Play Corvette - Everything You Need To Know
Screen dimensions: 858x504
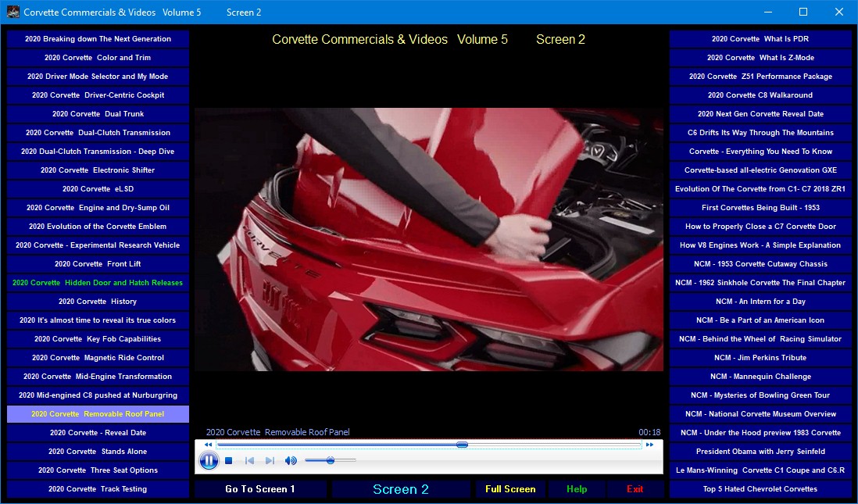click(760, 152)
